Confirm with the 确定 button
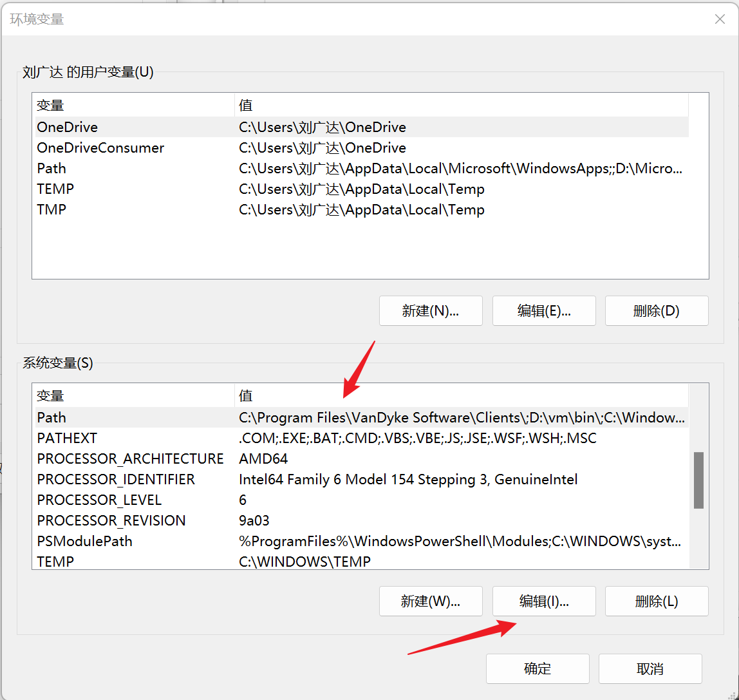739x700 pixels. (x=538, y=668)
